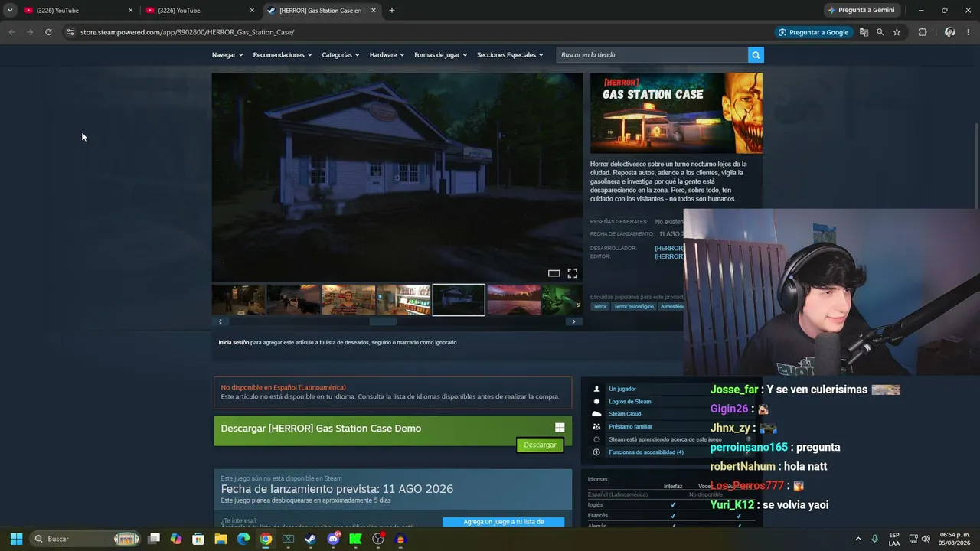Click the zoom magnifier icon in the address bar

pyautogui.click(x=880, y=32)
